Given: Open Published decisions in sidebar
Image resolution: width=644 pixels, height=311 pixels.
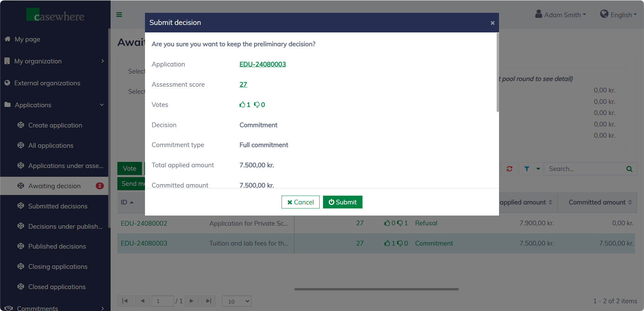Looking at the screenshot, I should pos(57,246).
